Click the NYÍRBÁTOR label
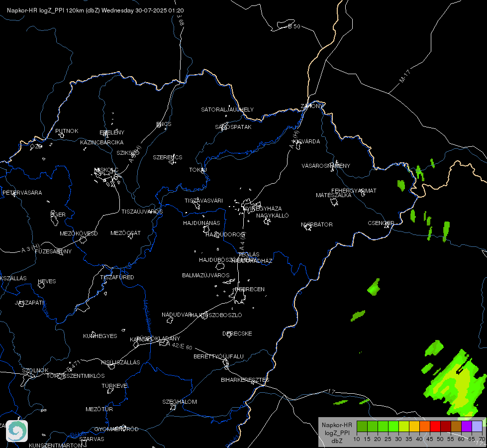This screenshot has width=487, height=448. click(317, 224)
